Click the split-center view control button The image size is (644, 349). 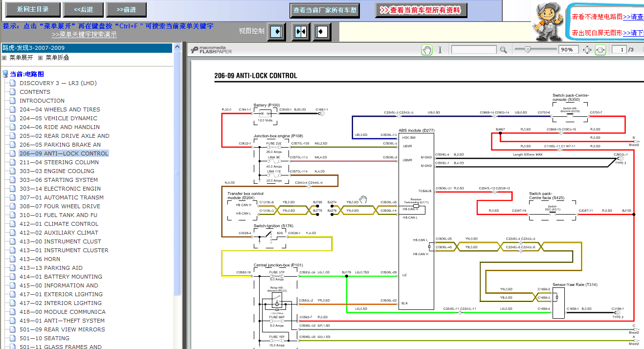pyautogui.click(x=301, y=32)
